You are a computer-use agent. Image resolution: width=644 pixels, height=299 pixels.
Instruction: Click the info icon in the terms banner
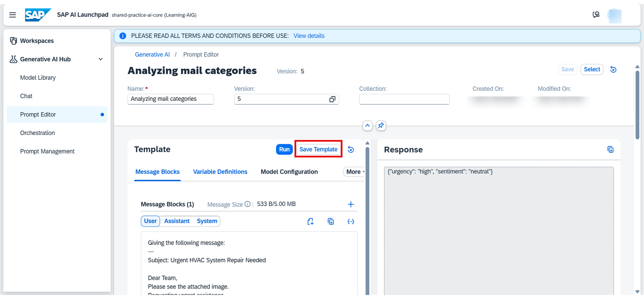coord(123,36)
